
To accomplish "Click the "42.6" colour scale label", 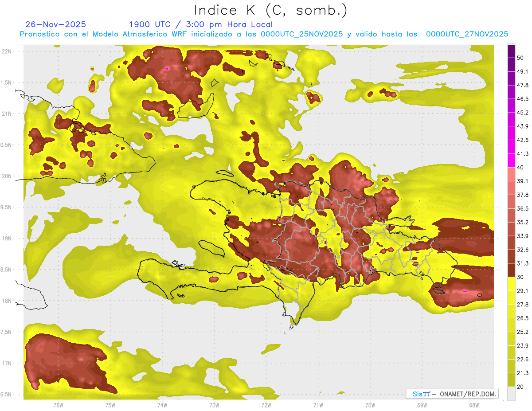I will pos(523,140).
